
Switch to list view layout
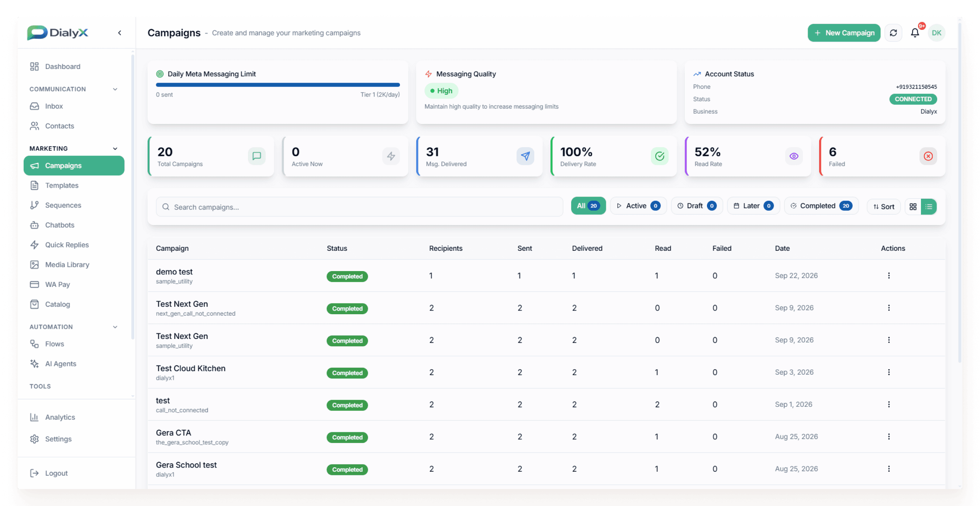click(929, 207)
